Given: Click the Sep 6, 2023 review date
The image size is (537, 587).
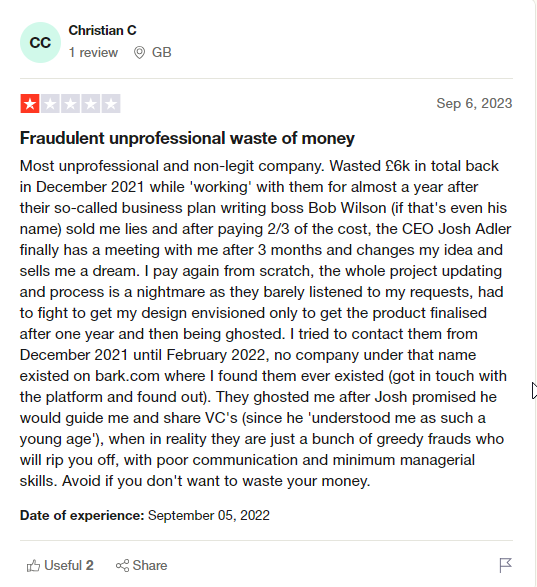Looking at the screenshot, I should tap(474, 103).
